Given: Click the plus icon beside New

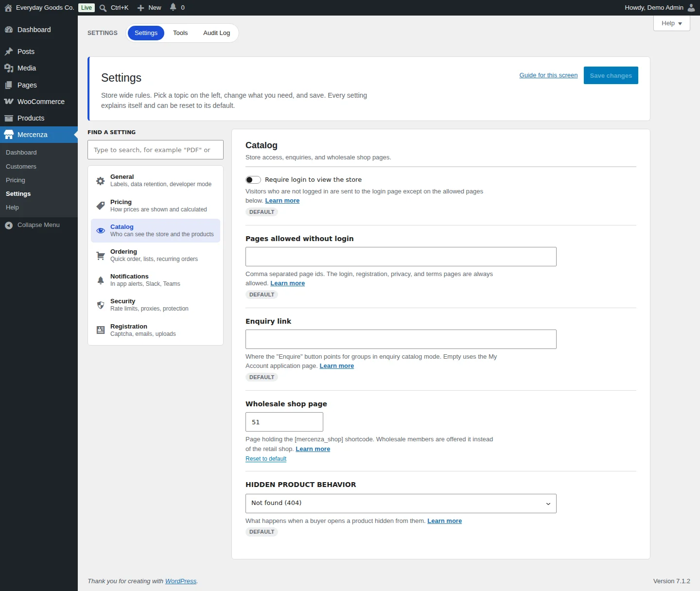Looking at the screenshot, I should (x=141, y=8).
